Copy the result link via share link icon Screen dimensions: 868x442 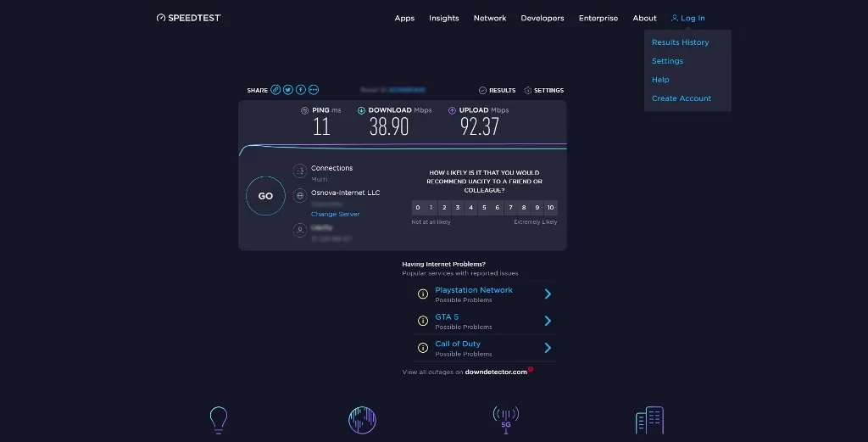275,90
